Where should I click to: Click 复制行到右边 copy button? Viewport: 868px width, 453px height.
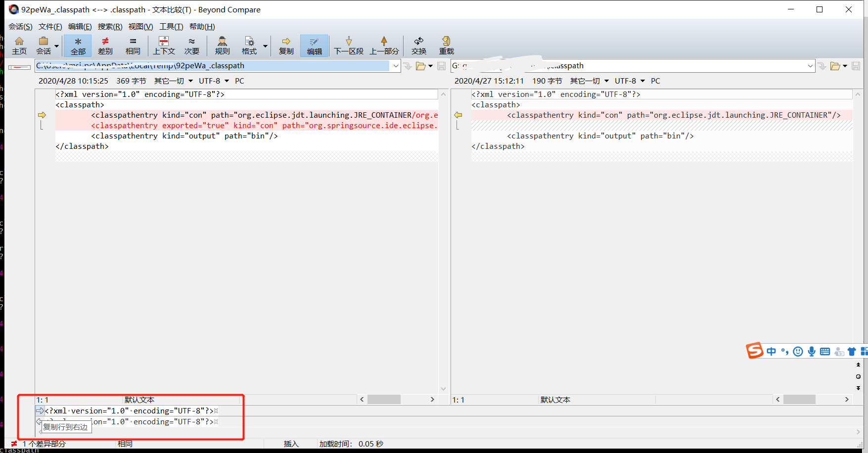tap(40, 410)
